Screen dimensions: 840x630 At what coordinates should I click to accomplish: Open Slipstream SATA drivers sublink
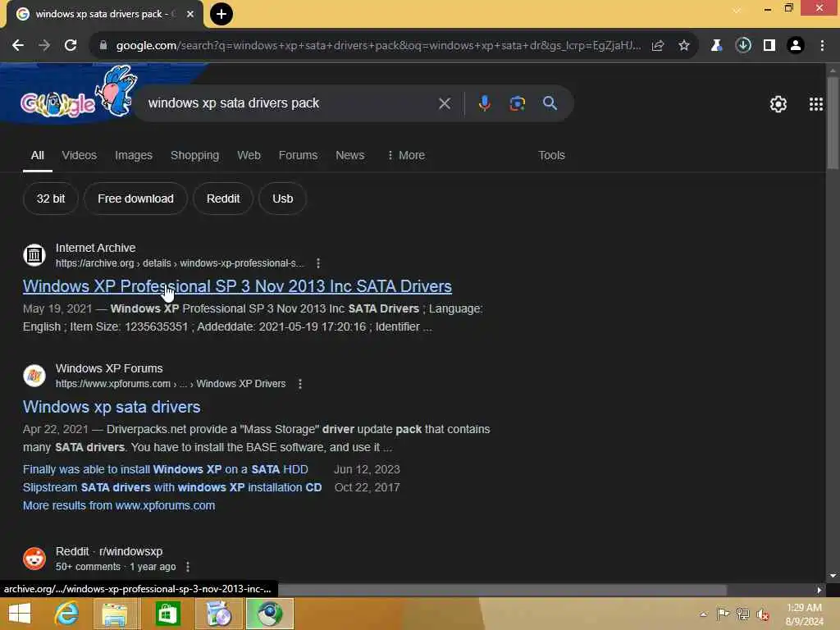pyautogui.click(x=172, y=487)
